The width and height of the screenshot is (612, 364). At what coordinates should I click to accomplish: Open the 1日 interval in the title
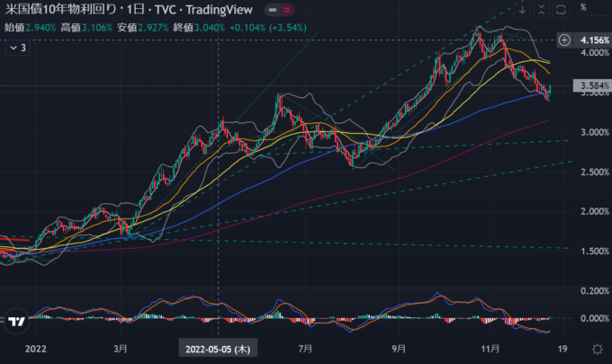[139, 10]
